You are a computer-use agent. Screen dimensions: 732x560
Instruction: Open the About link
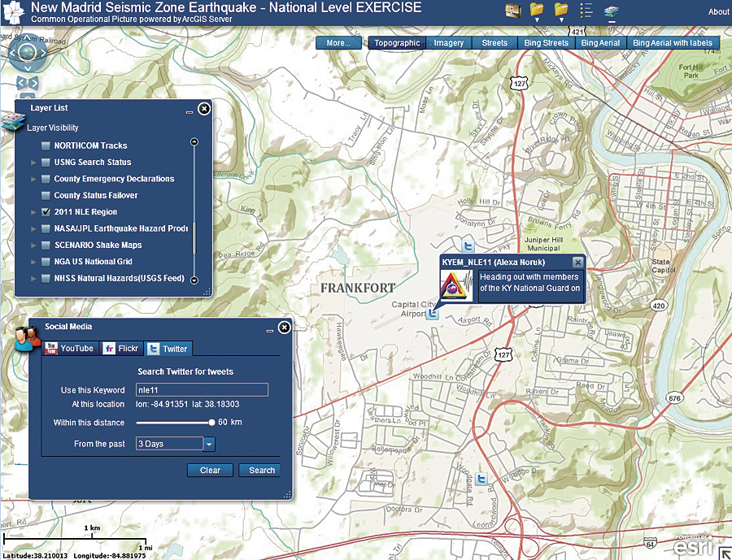tap(718, 11)
